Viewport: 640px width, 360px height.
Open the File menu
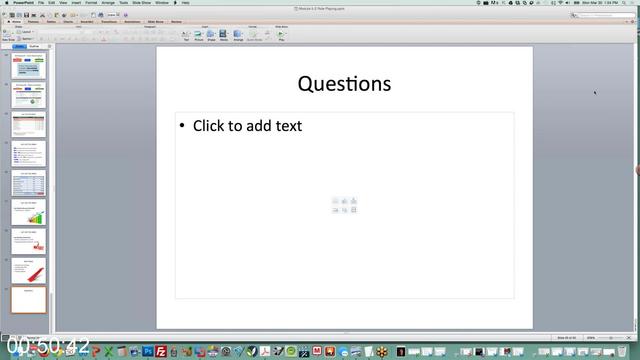click(41, 3)
